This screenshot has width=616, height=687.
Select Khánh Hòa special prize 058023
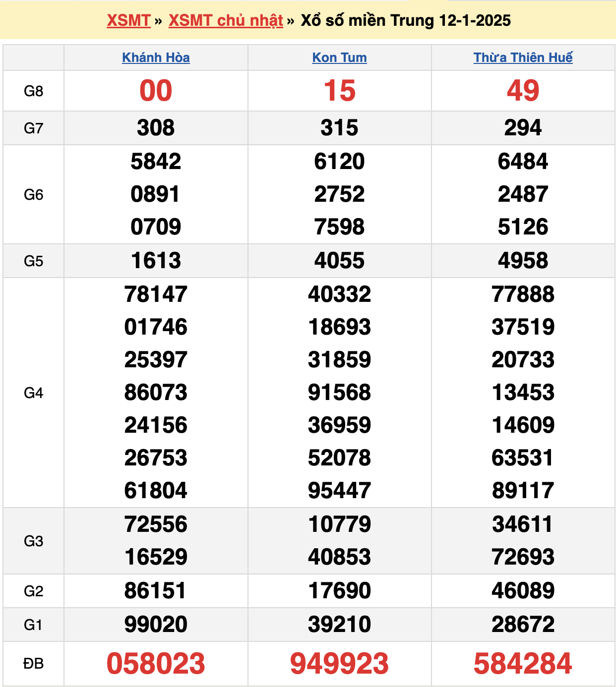pos(156,664)
